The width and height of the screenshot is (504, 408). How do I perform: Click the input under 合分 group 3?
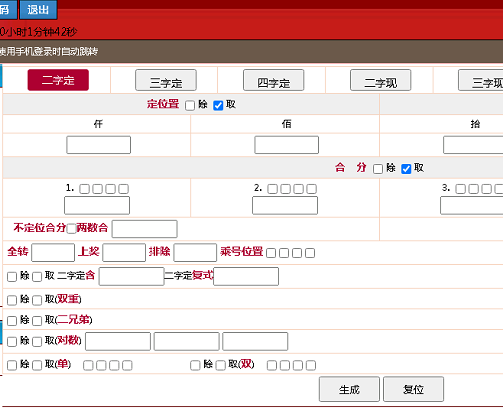pyautogui.click(x=472, y=205)
